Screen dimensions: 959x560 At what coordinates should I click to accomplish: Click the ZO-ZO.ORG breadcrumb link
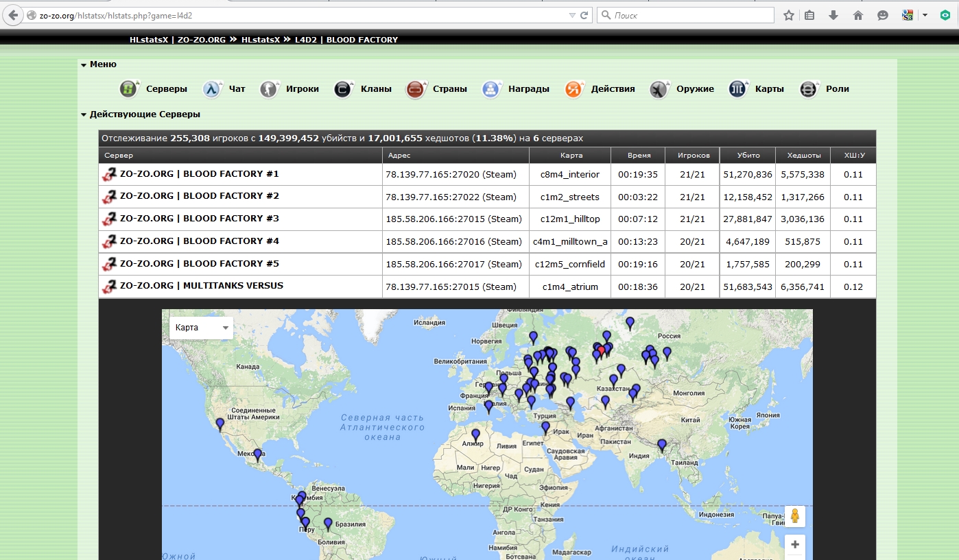point(201,40)
